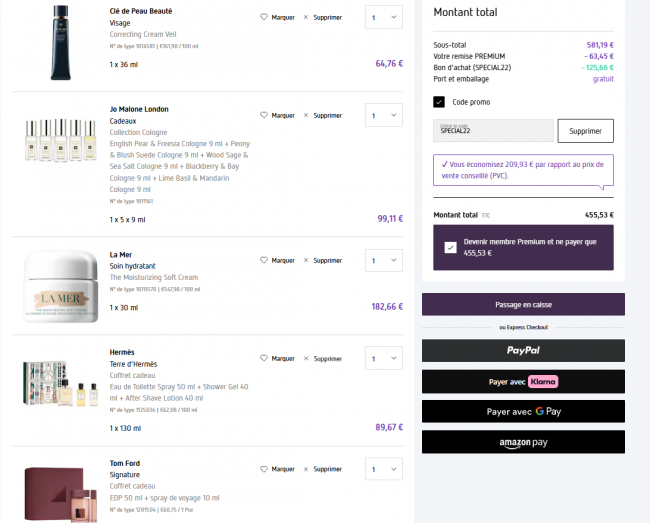Open quantity dropdown for Jo Malone London
This screenshot has width=650, height=523.
383,115
